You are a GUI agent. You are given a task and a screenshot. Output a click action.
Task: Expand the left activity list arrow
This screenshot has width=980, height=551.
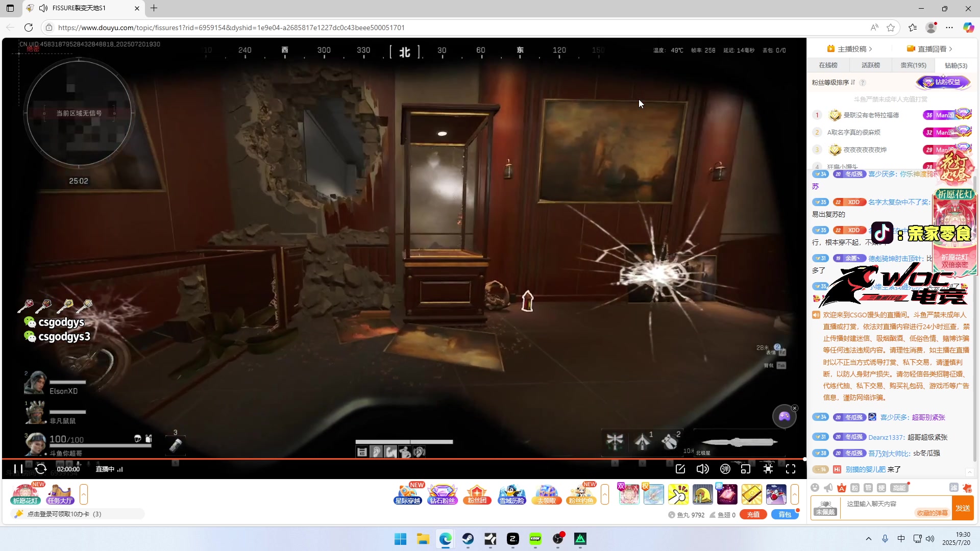(84, 494)
